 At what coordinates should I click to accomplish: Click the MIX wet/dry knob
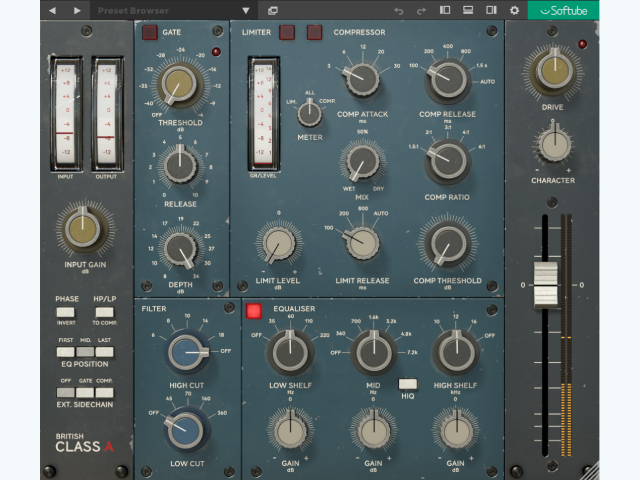pos(362,161)
